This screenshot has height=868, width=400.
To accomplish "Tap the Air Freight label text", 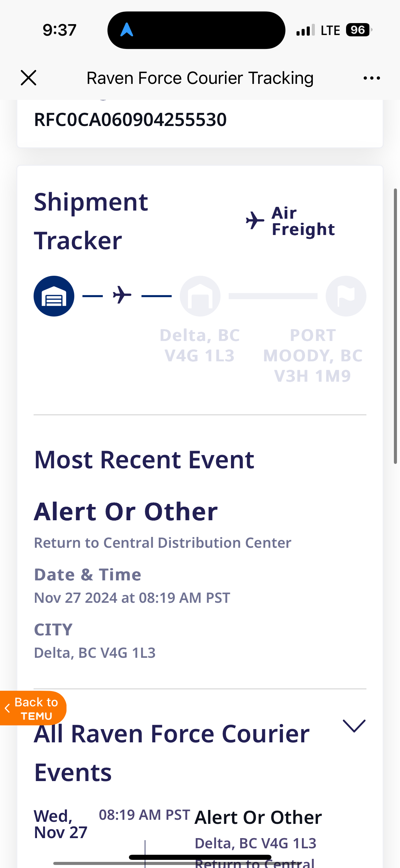I will [303, 221].
